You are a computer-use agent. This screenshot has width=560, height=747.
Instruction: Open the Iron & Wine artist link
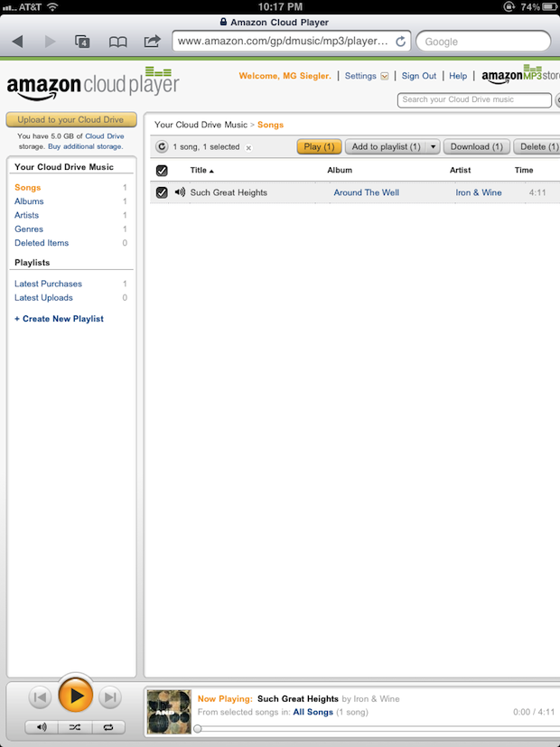479,192
